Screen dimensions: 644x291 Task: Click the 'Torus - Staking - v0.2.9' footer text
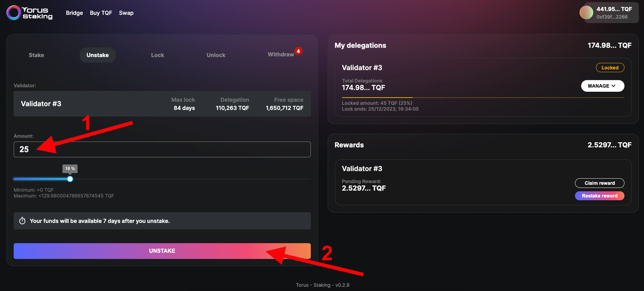(x=323, y=285)
